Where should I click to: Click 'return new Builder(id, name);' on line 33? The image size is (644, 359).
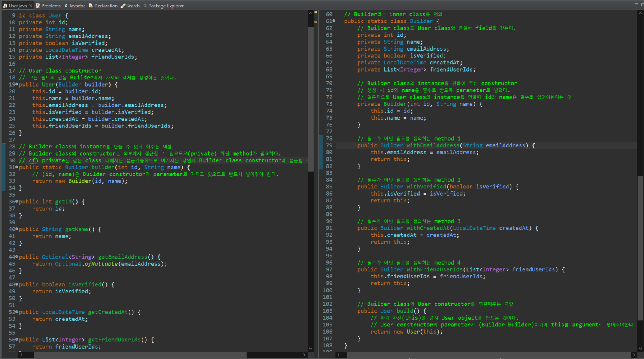80,181
